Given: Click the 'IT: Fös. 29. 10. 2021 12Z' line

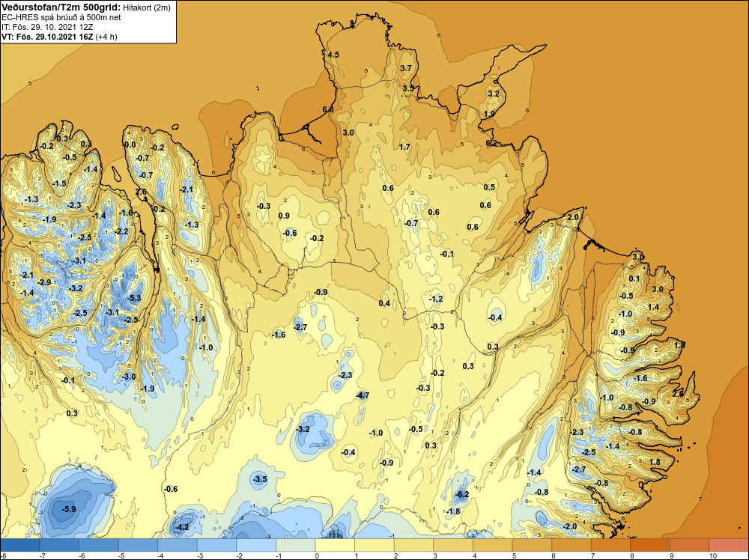Looking at the screenshot, I should coord(47,27).
